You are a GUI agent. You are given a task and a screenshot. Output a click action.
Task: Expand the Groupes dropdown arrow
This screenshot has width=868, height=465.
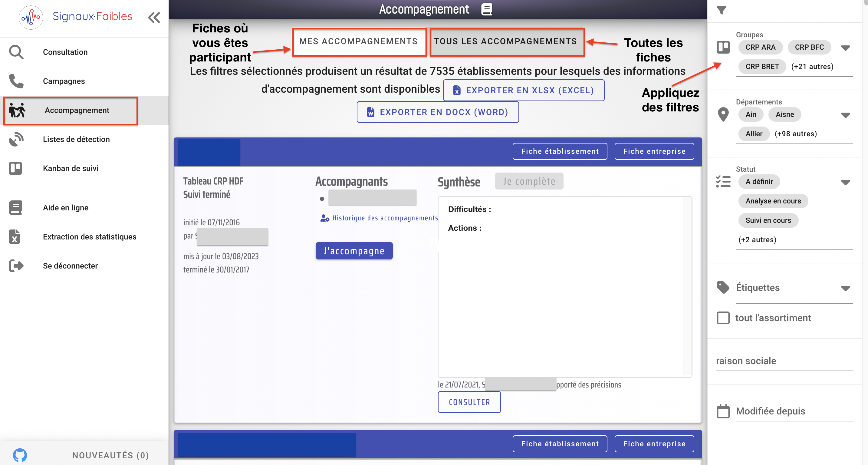845,48
